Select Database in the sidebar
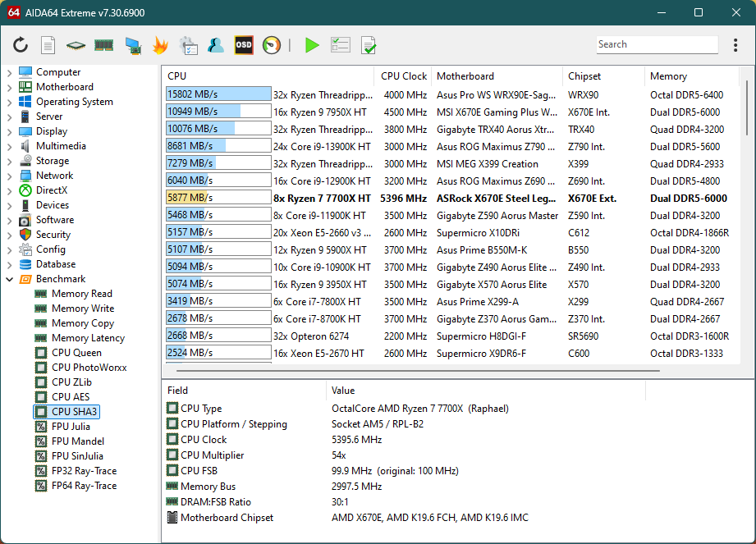The image size is (756, 544). pos(56,264)
